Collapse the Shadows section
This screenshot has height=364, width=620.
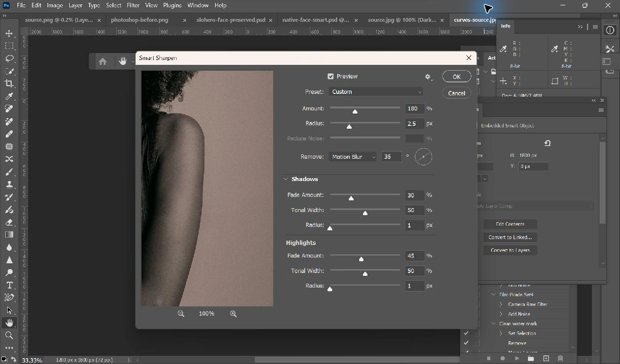tap(286, 179)
